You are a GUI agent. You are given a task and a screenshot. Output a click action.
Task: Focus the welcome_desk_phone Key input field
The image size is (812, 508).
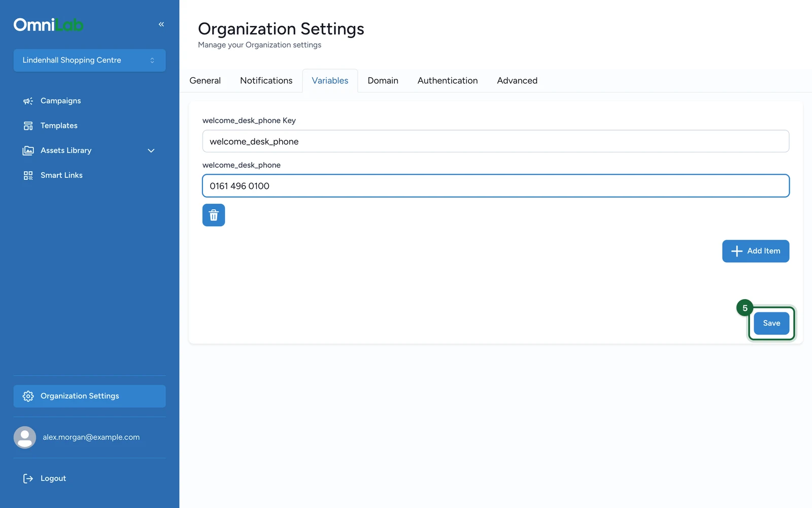click(496, 141)
